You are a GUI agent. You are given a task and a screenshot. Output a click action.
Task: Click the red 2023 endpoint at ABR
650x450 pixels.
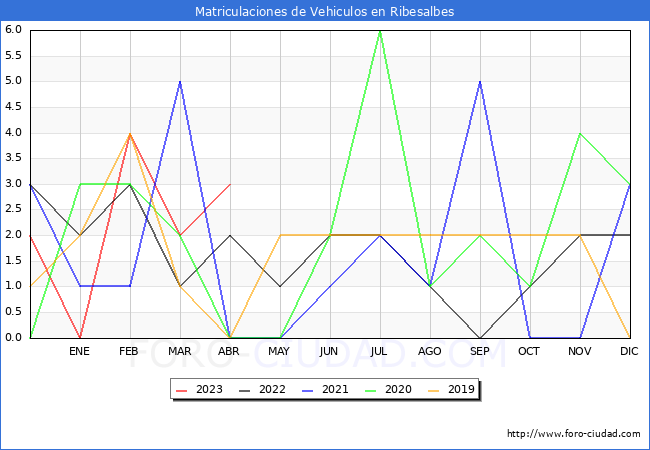click(230, 184)
